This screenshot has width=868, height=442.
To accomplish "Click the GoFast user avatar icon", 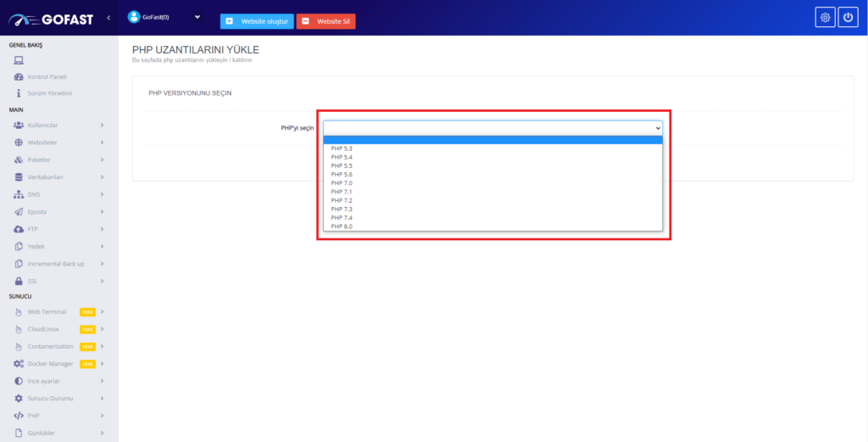I will tap(133, 17).
